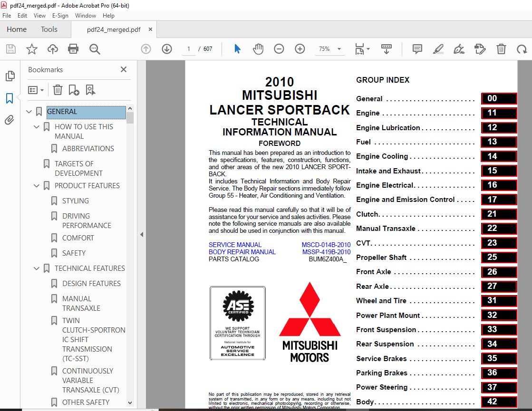
Task: Go to the next page
Action: tap(166, 49)
